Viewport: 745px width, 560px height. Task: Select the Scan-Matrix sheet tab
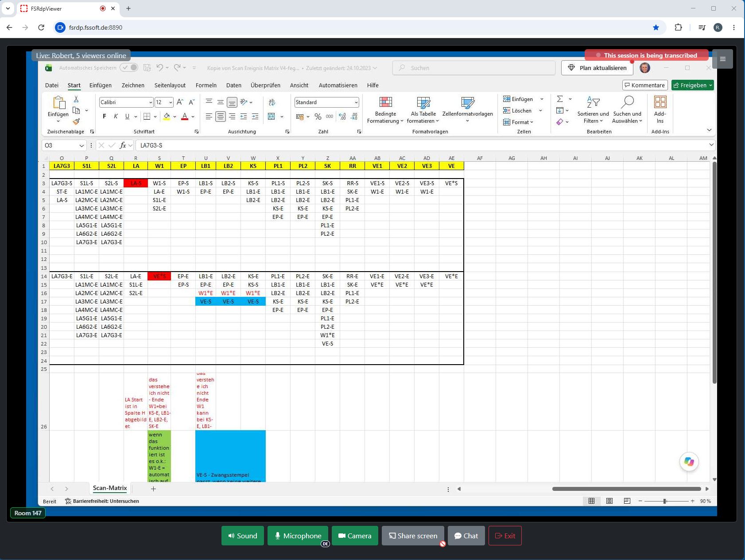110,488
